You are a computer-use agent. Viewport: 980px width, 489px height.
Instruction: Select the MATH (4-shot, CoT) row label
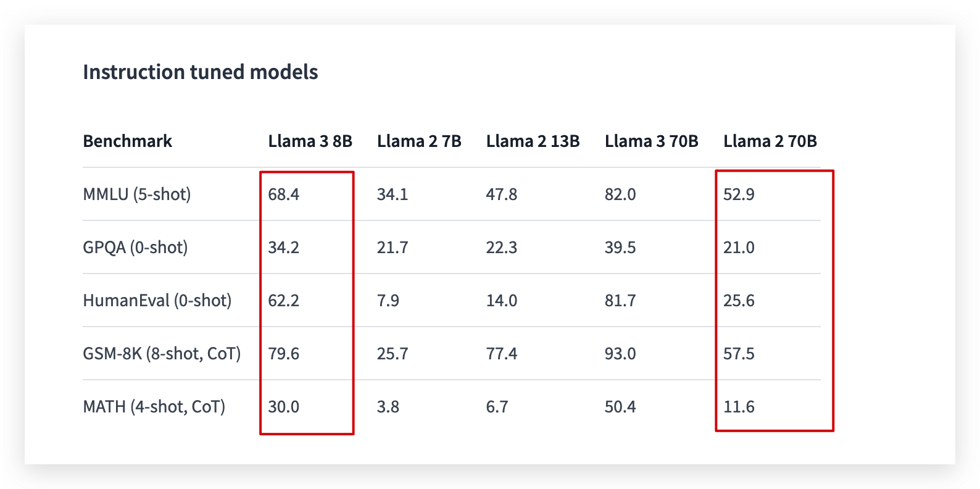click(x=154, y=407)
